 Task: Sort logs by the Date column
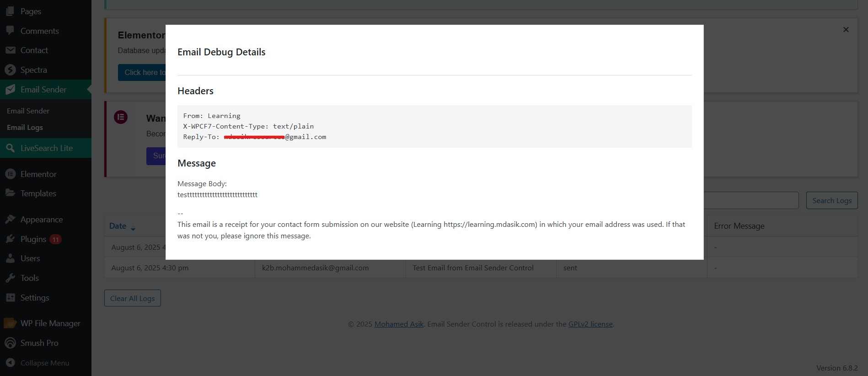[x=118, y=226]
